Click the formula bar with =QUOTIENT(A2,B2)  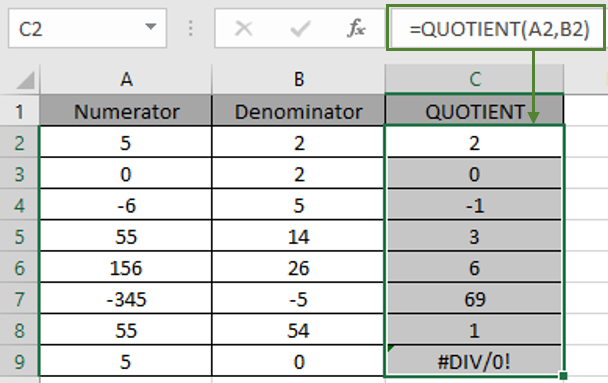(x=497, y=28)
